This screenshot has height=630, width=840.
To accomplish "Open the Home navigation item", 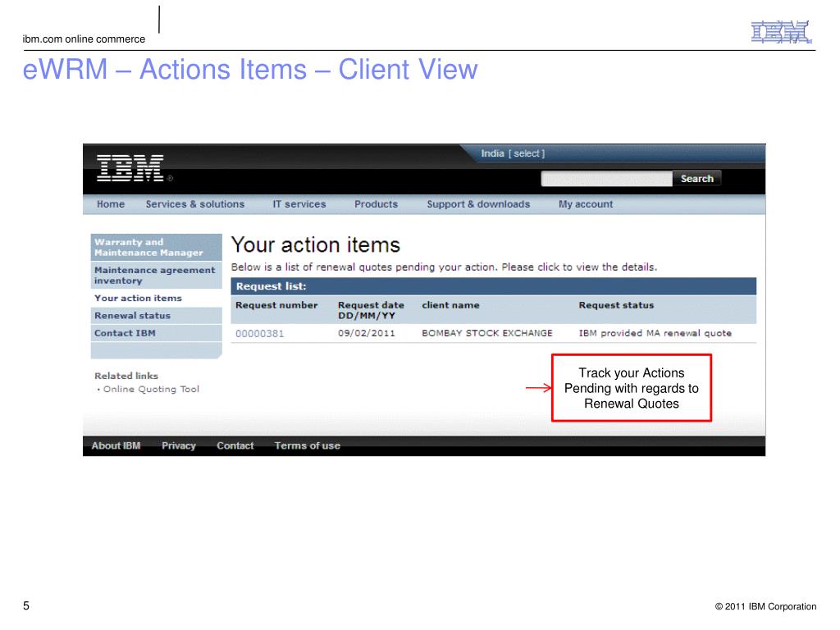I will 111,204.
